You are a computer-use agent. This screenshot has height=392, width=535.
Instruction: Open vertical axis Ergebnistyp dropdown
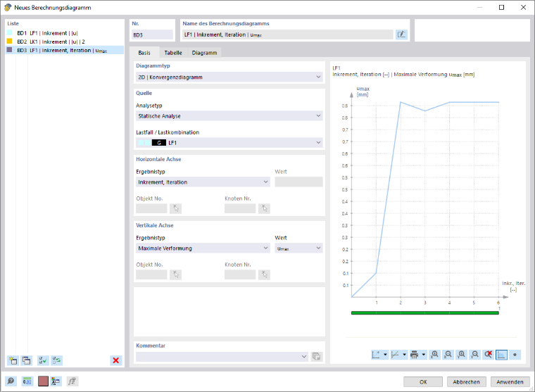click(203, 248)
